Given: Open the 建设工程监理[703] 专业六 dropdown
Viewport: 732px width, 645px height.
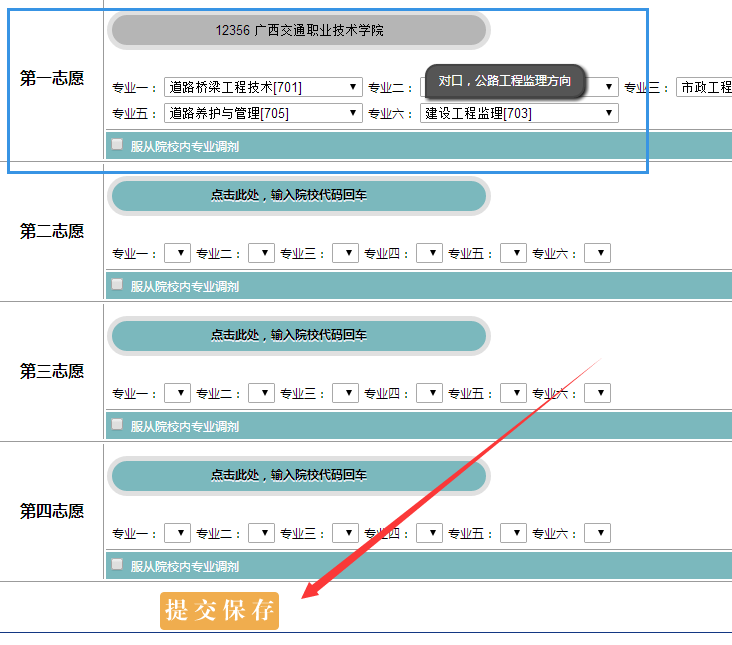Looking at the screenshot, I should click(x=518, y=113).
